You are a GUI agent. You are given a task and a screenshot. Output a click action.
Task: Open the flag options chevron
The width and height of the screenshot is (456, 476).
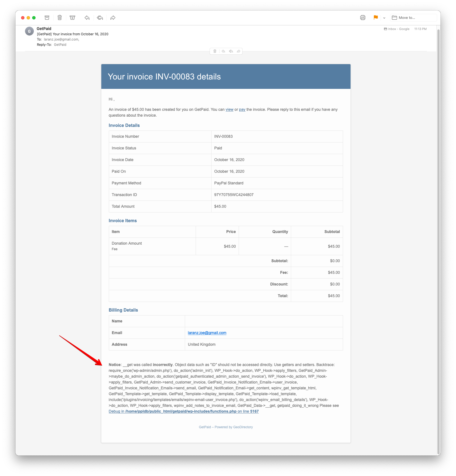coord(384,18)
